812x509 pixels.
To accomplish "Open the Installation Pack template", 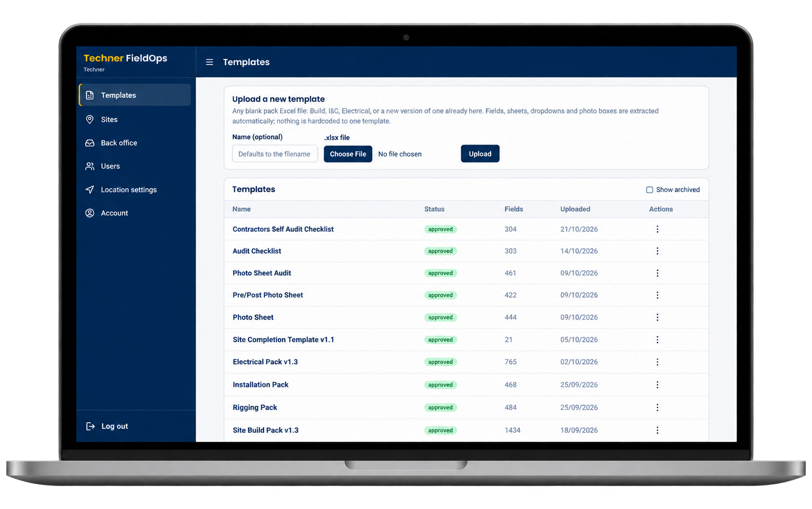I will click(260, 385).
